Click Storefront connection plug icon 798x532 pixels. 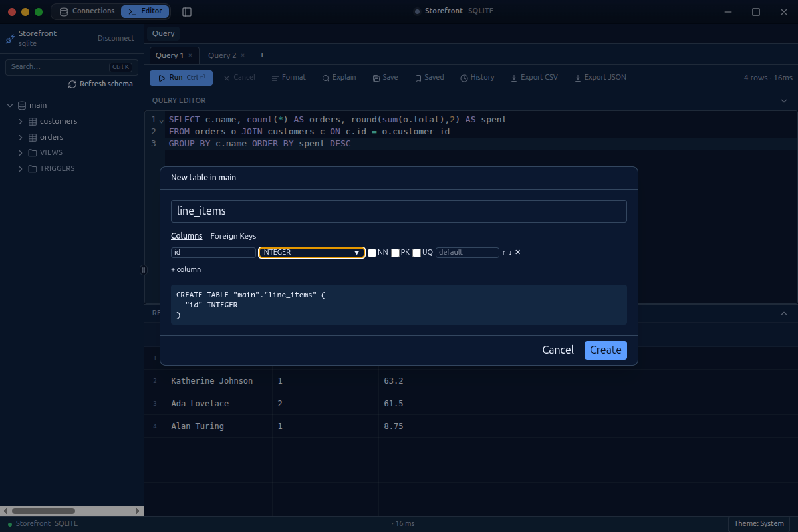pos(10,39)
